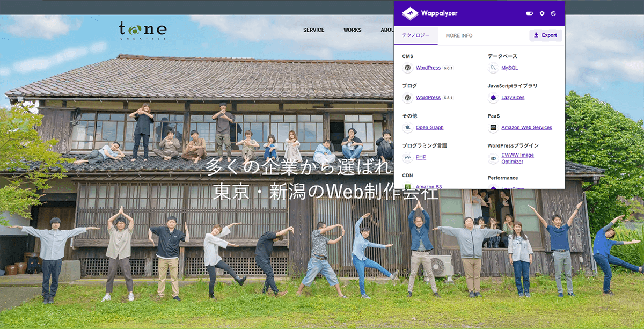The height and width of the screenshot is (329, 644).
Task: Click the Amazon Web Services icon
Action: (x=493, y=128)
